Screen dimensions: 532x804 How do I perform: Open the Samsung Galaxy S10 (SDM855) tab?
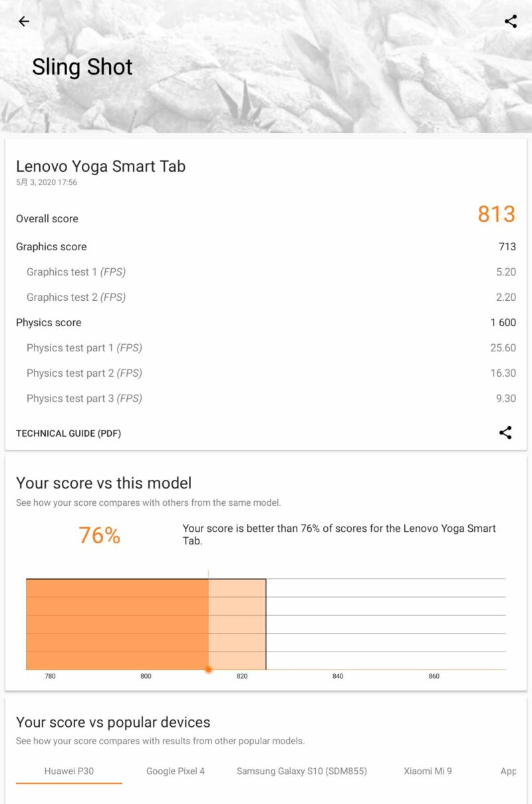coord(302,771)
